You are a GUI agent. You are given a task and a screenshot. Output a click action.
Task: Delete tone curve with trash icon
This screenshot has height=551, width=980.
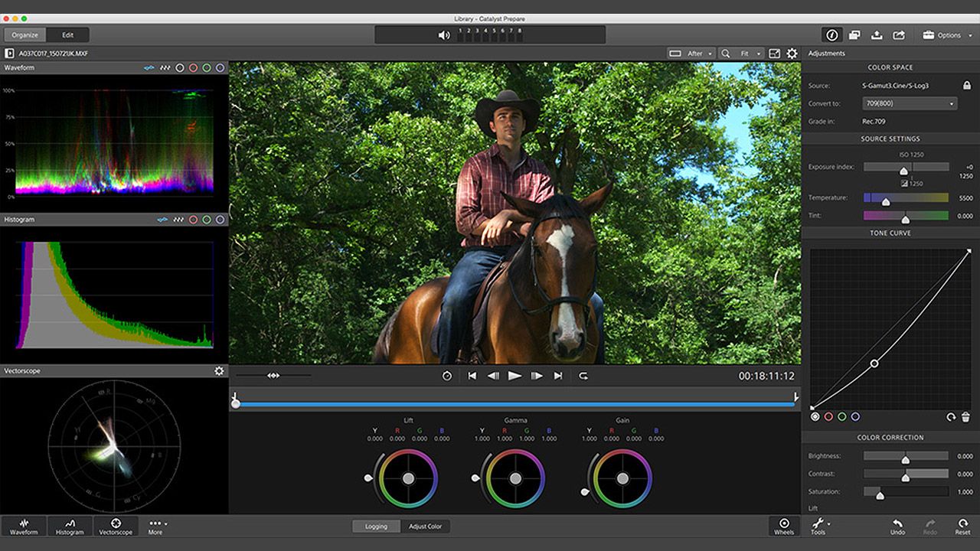[965, 417]
